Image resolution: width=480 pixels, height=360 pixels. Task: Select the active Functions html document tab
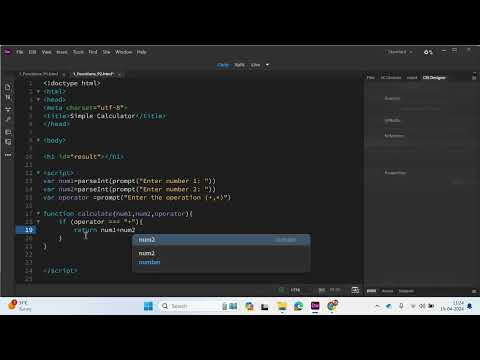coord(93,74)
